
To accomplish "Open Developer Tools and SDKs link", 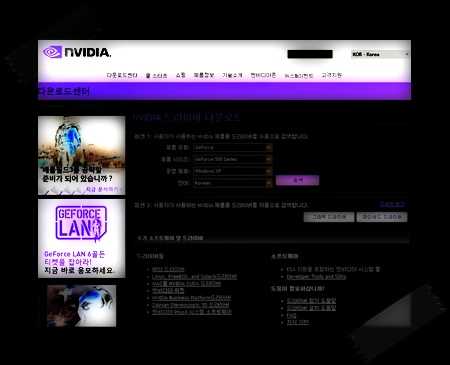I will point(316,277).
